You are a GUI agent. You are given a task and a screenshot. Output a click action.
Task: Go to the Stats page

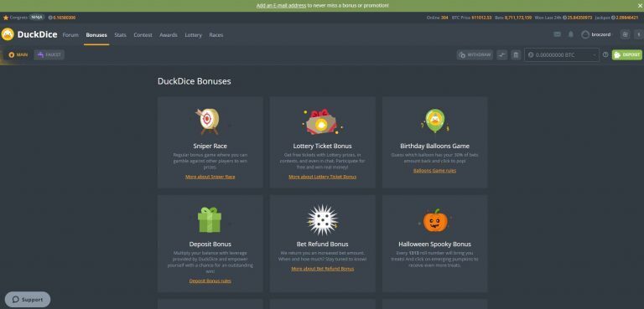coord(121,35)
